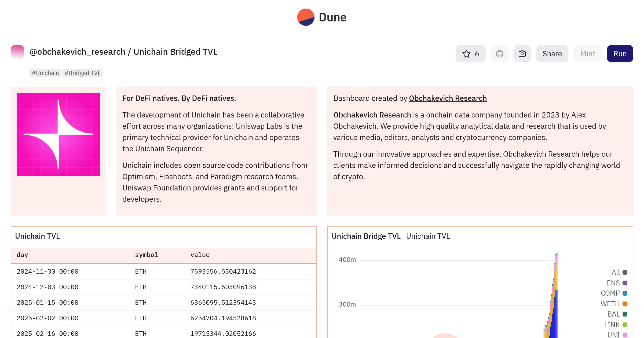Select the #Bridged TVL tag
This screenshot has height=338, width=644.
click(82, 73)
